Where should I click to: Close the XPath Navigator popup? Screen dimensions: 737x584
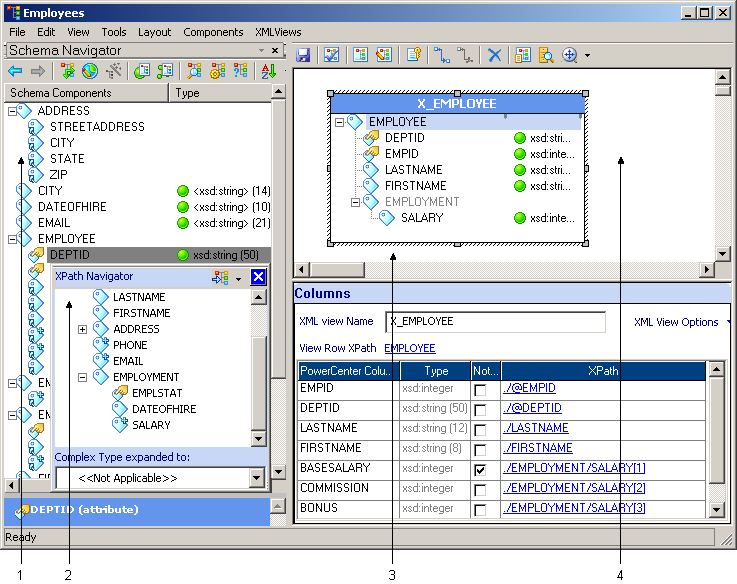click(x=257, y=277)
